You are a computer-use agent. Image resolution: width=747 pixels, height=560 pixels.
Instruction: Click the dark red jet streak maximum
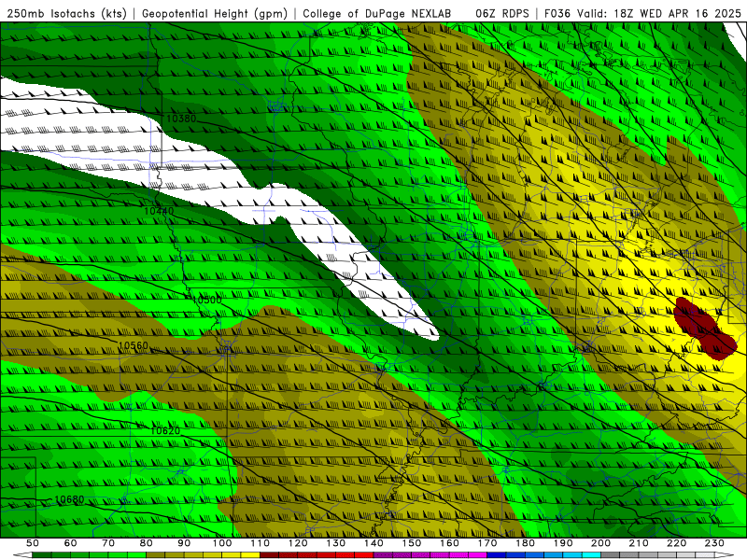(704, 329)
